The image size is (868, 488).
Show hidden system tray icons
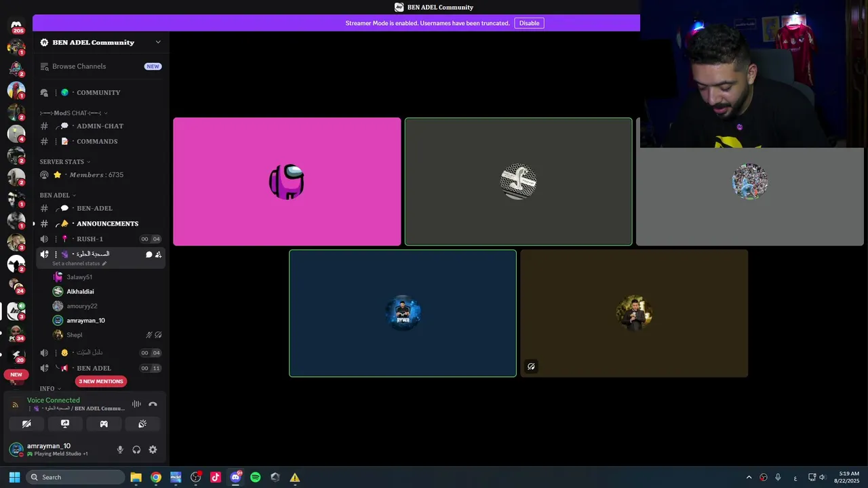tap(749, 477)
